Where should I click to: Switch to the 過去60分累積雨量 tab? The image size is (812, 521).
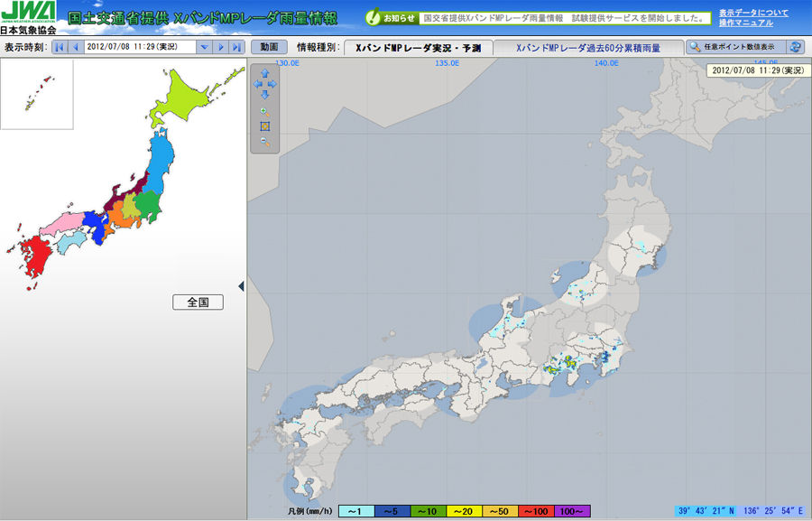click(587, 48)
